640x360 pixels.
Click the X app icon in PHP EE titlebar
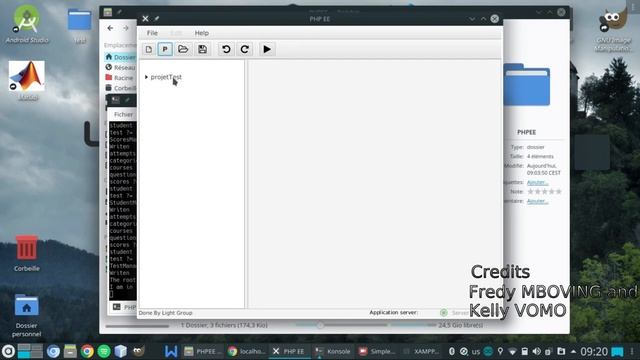(x=145, y=19)
